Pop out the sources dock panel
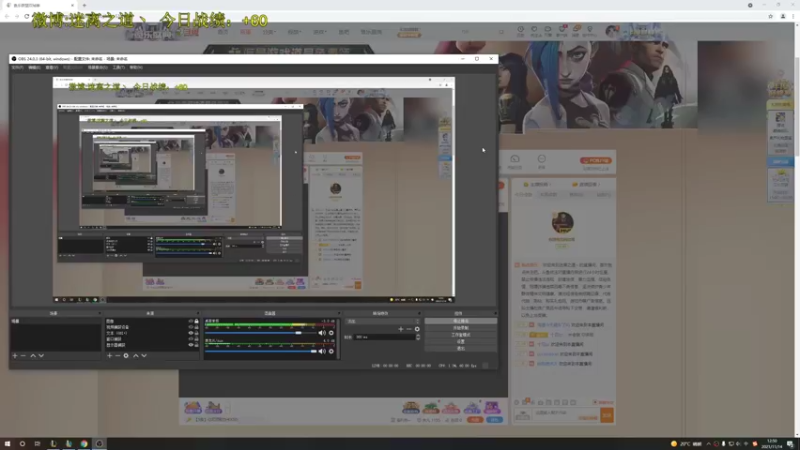This screenshot has width=800, height=450. point(198,313)
